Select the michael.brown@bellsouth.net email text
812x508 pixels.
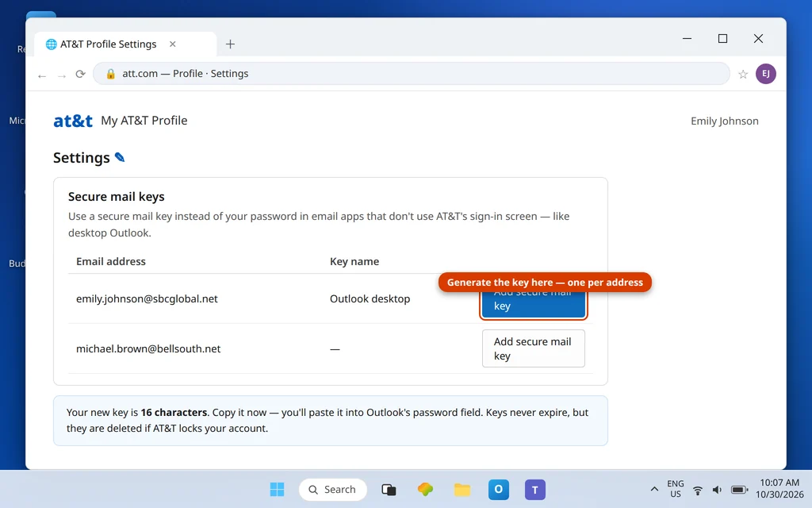[x=148, y=348]
